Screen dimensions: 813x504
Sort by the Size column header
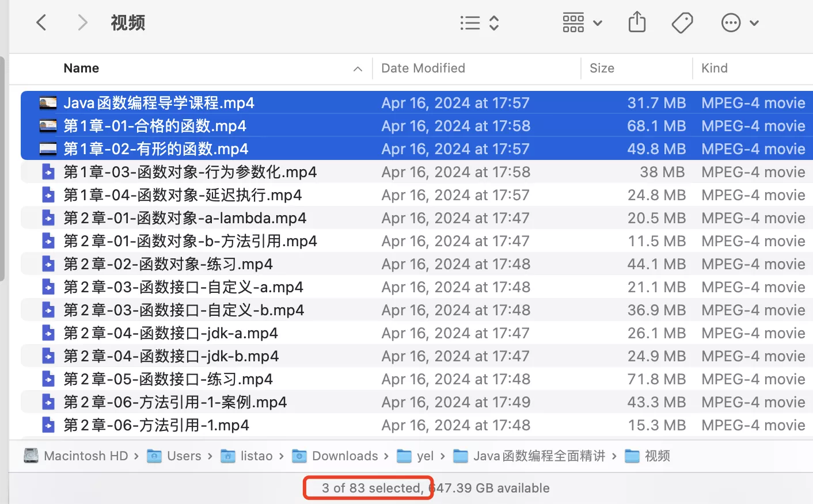602,68
